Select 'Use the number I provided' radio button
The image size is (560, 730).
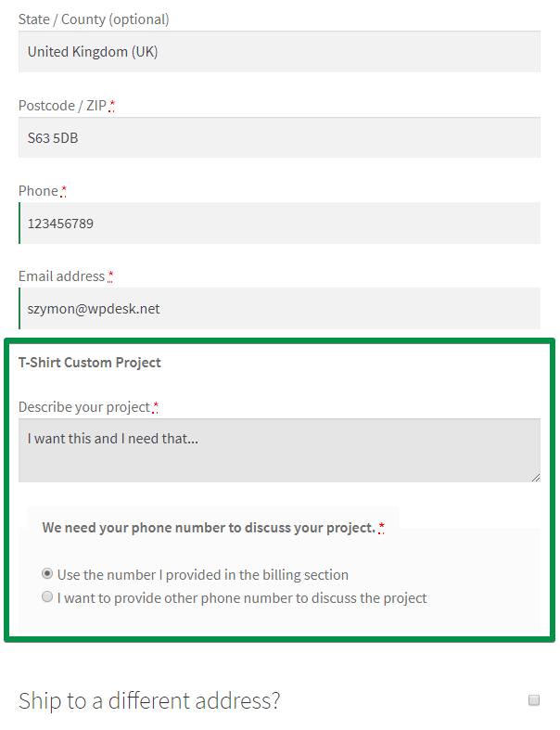[x=47, y=574]
